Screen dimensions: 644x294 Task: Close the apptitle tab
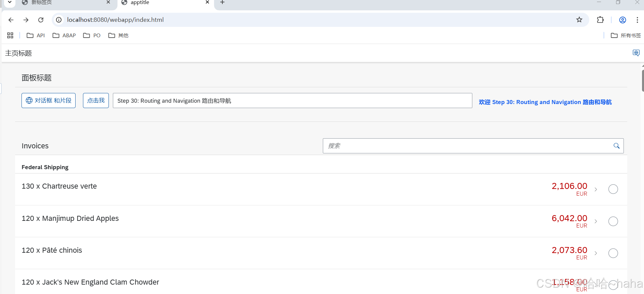(x=207, y=2)
